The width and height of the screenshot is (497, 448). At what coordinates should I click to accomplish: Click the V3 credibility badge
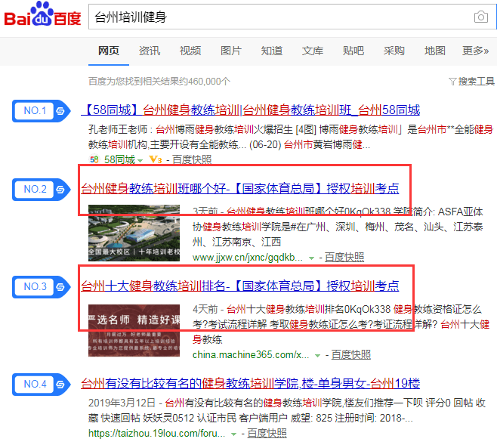click(x=156, y=159)
